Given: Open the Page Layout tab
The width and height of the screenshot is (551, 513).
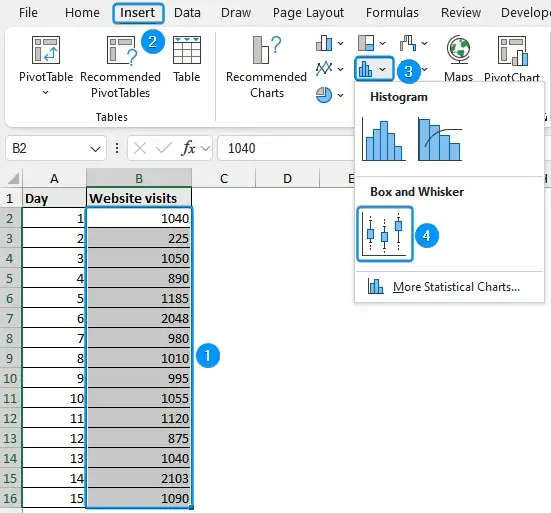Looking at the screenshot, I should point(308,13).
